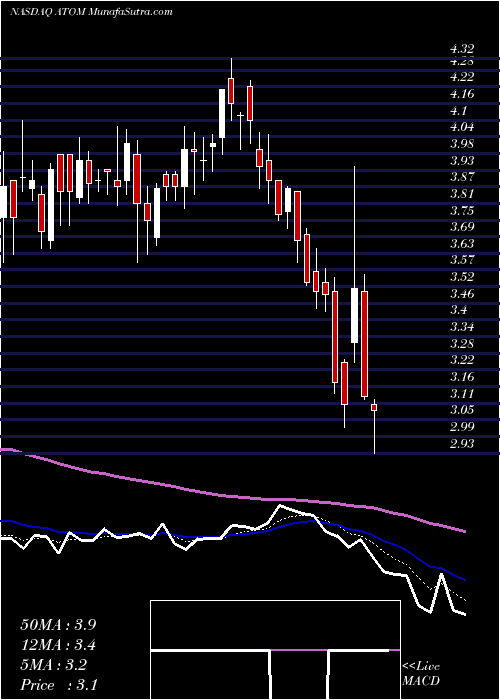Select the 3.57 price axis label
The height and width of the screenshot is (700, 500).
point(462,260)
